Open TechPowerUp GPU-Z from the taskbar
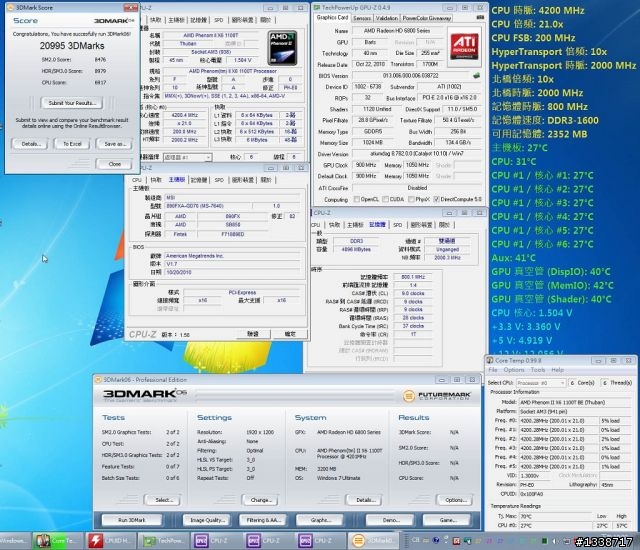 click(162, 541)
